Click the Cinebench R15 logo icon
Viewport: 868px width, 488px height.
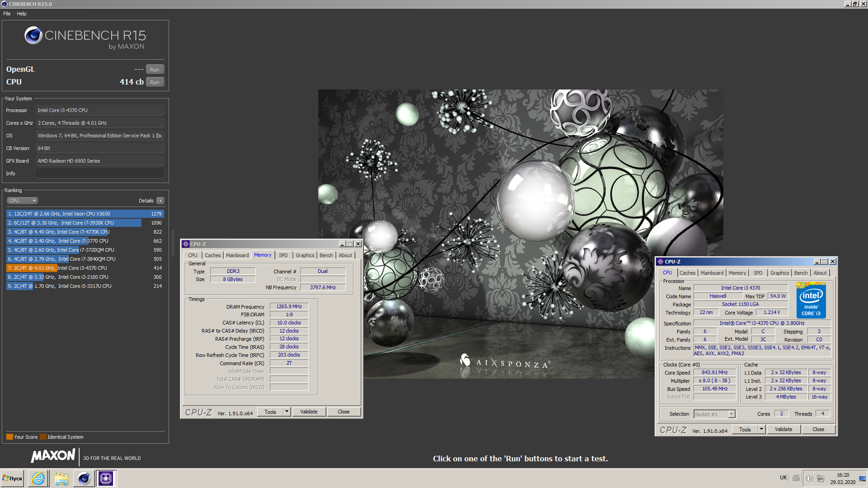pos(33,35)
